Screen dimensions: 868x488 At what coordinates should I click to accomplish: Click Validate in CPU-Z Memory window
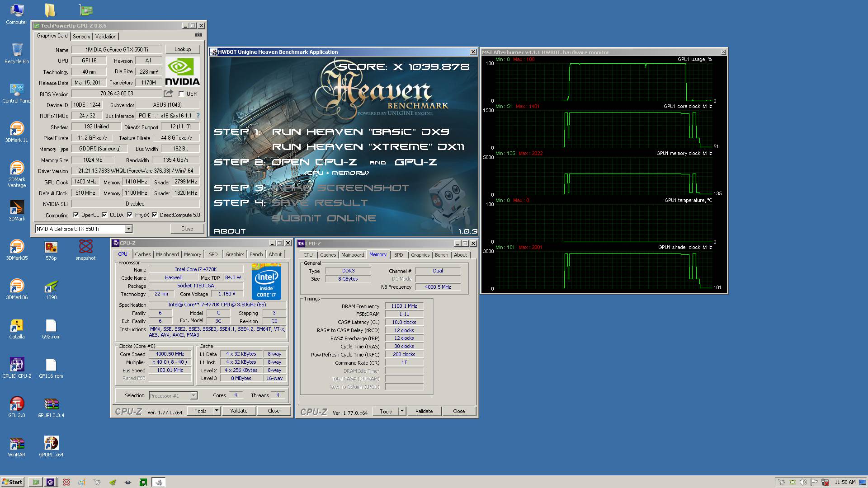[x=424, y=411]
